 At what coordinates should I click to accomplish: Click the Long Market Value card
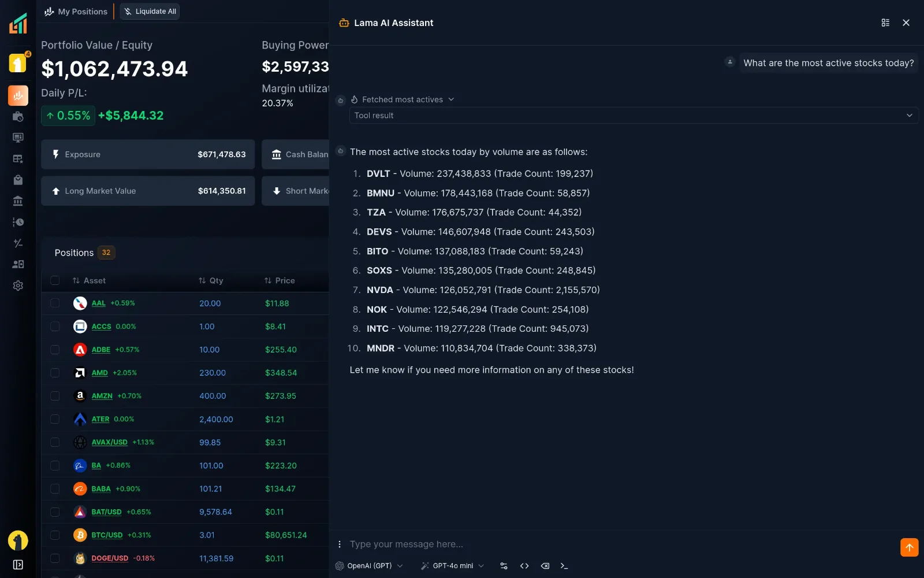coord(148,191)
